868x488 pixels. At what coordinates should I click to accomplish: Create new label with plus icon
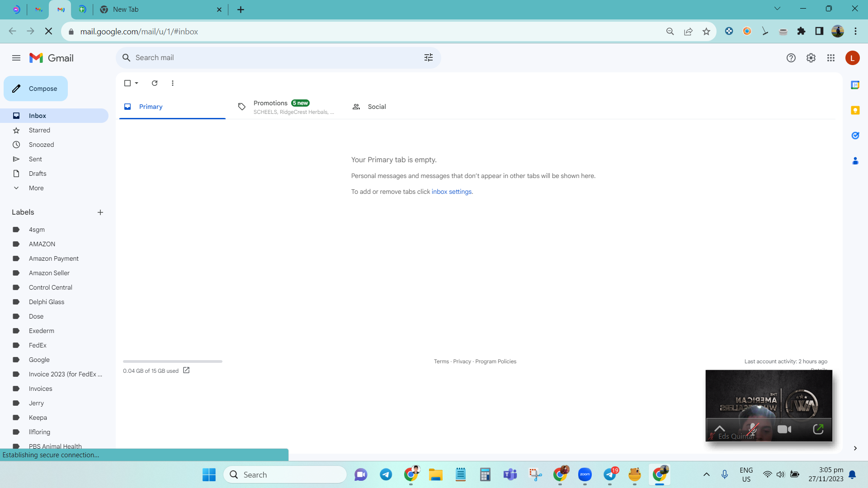point(100,212)
